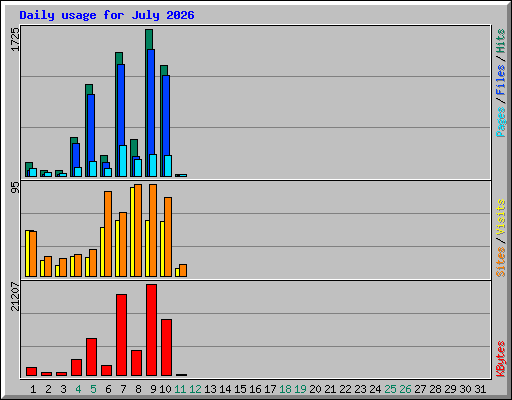This screenshot has height=400, width=512.
Task: Select the red KBytes bar for day 1
Action: pos(31,371)
